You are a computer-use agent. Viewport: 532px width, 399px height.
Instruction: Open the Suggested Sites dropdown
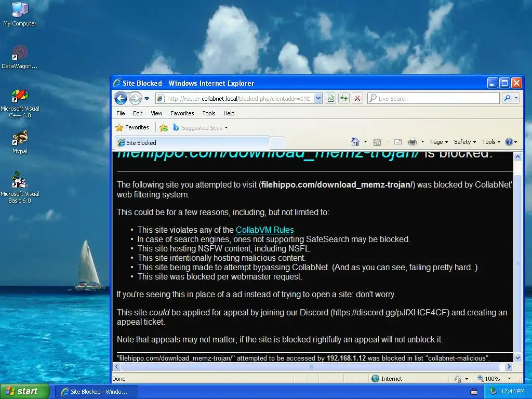point(200,128)
